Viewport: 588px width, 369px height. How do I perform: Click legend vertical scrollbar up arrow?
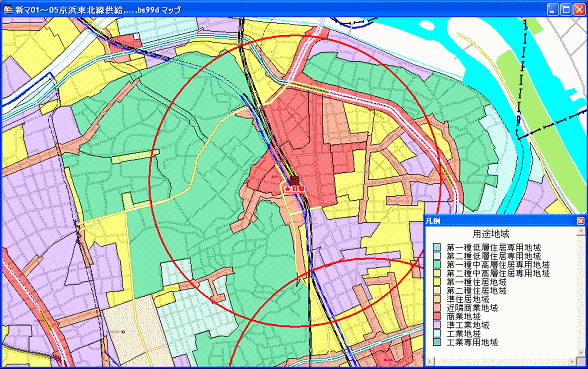point(580,231)
